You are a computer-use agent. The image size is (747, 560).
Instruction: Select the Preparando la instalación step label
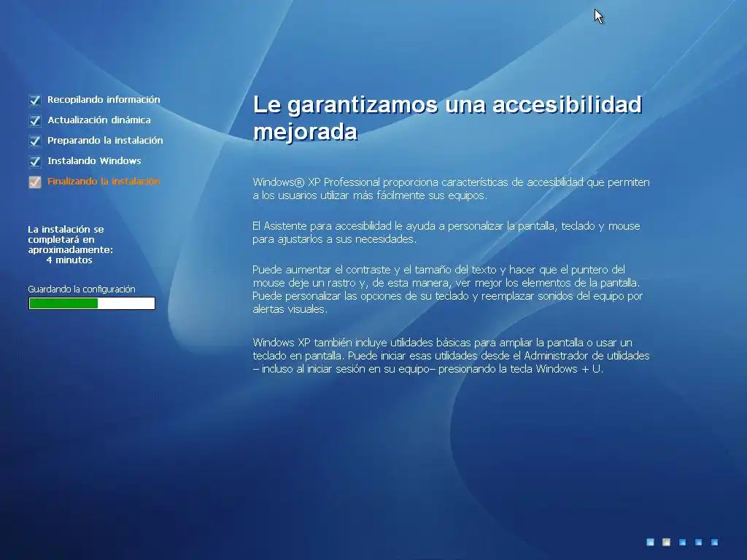click(105, 141)
